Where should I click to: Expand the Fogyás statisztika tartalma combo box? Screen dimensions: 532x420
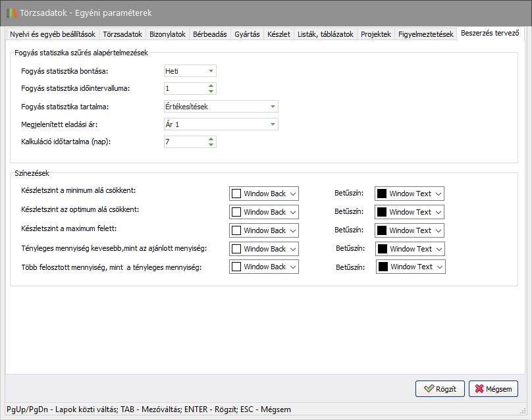point(273,107)
